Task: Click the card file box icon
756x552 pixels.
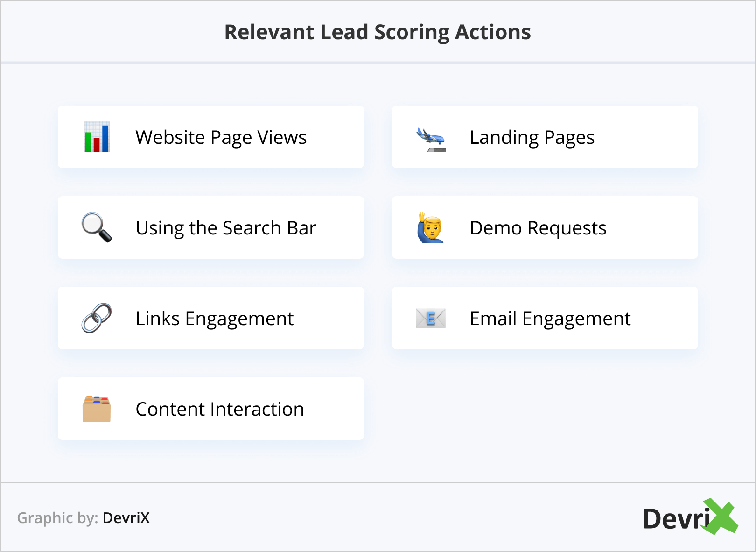Action: click(97, 409)
